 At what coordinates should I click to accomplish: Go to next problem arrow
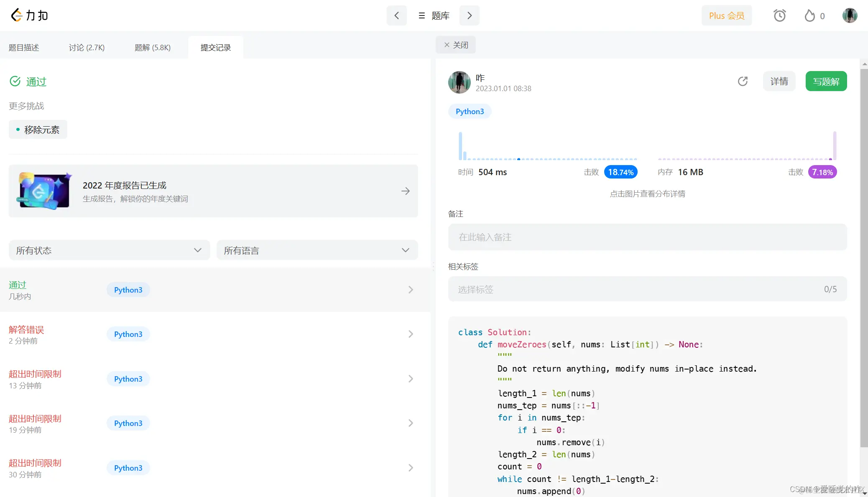coord(469,15)
